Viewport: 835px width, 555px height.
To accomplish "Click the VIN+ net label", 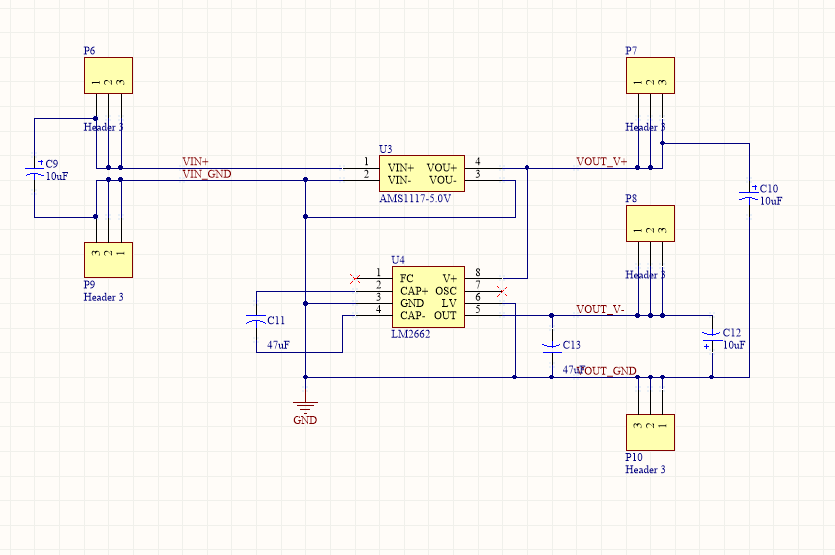I will (195, 161).
